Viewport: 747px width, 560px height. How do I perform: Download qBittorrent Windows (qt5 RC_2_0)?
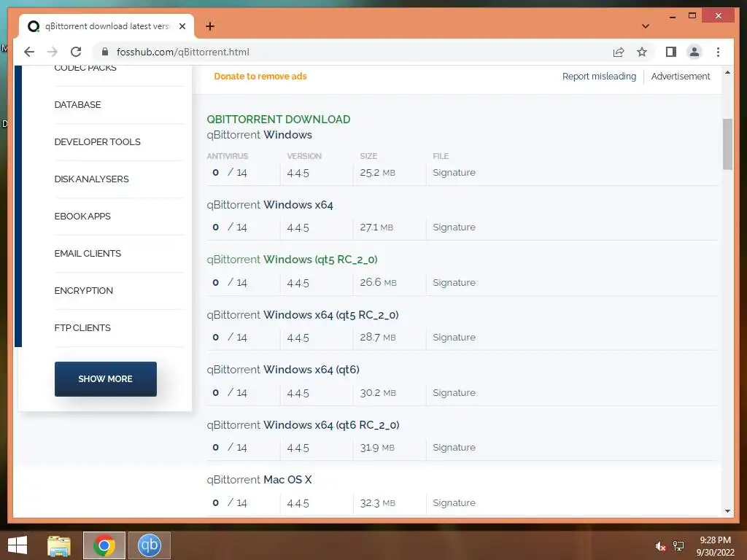tap(292, 260)
